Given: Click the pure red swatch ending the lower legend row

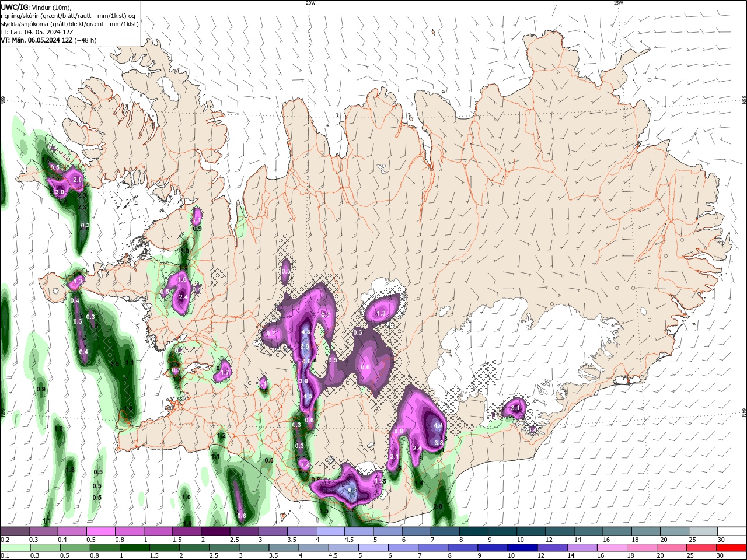Looking at the screenshot, I should [731, 548].
